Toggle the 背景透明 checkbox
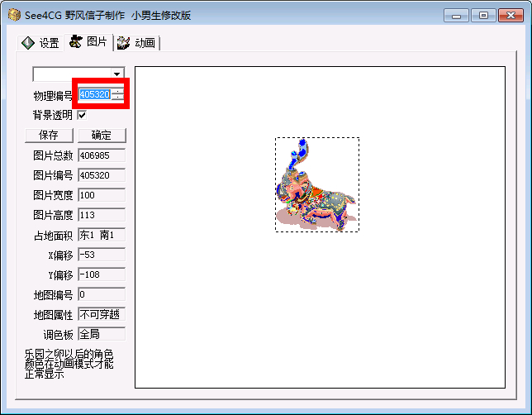Screen dimensions: 532x415 tap(82, 115)
